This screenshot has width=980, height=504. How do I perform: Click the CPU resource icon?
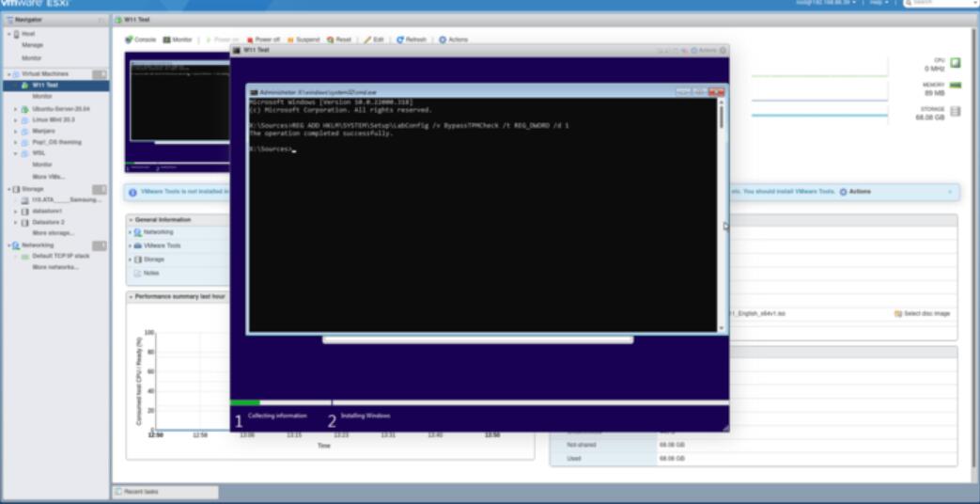click(956, 63)
